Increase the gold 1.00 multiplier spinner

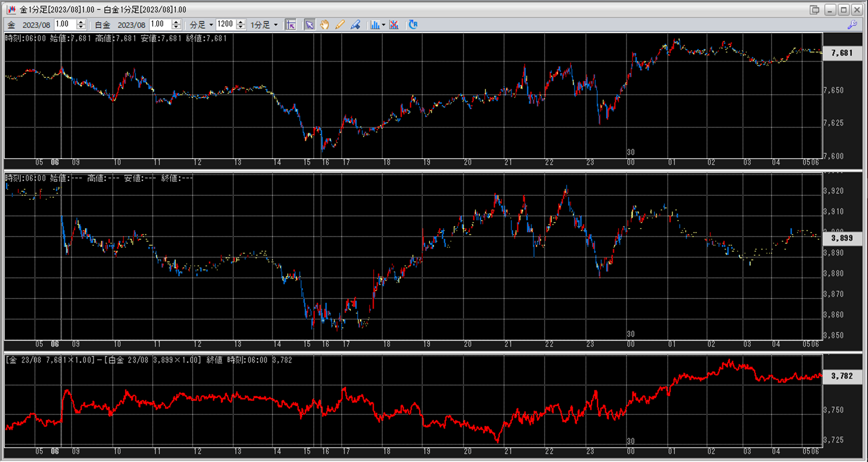[x=81, y=22]
